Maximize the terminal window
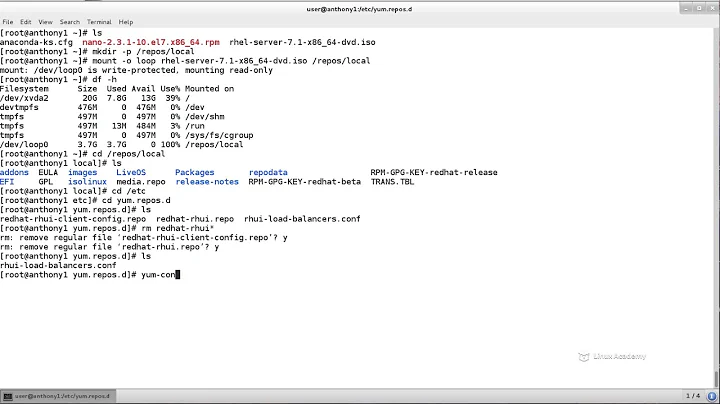720x404 pixels. [699, 8]
